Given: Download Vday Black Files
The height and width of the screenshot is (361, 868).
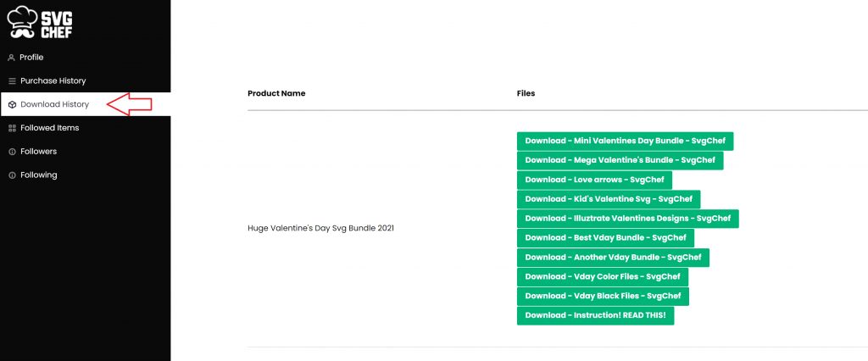Looking at the screenshot, I should coord(603,297).
